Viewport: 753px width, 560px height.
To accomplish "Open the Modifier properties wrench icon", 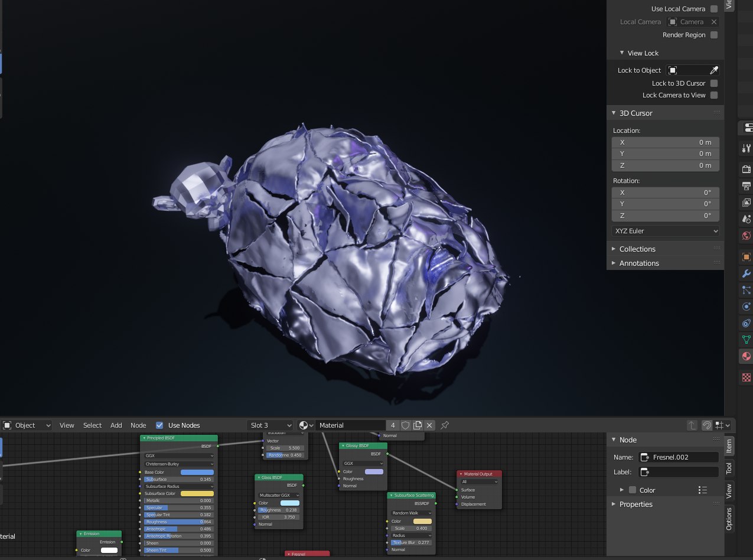I will [746, 274].
